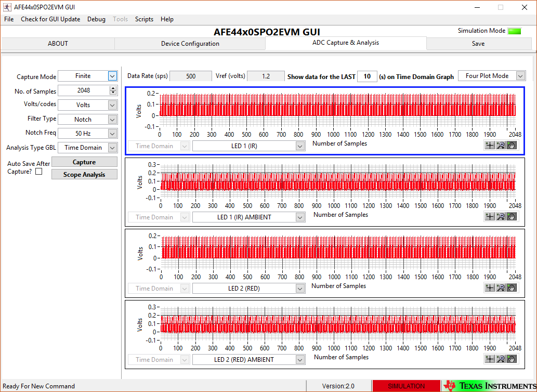Image resolution: width=537 pixels, height=392 pixels.
Task: Close the AFE44x0SPO2EVM GUI window
Action: pyautogui.click(x=525, y=7)
